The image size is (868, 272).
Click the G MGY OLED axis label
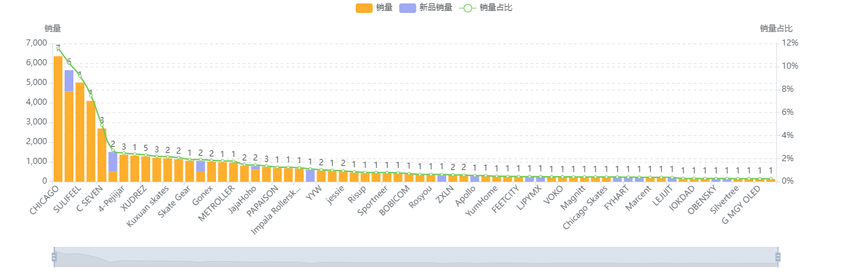(742, 204)
